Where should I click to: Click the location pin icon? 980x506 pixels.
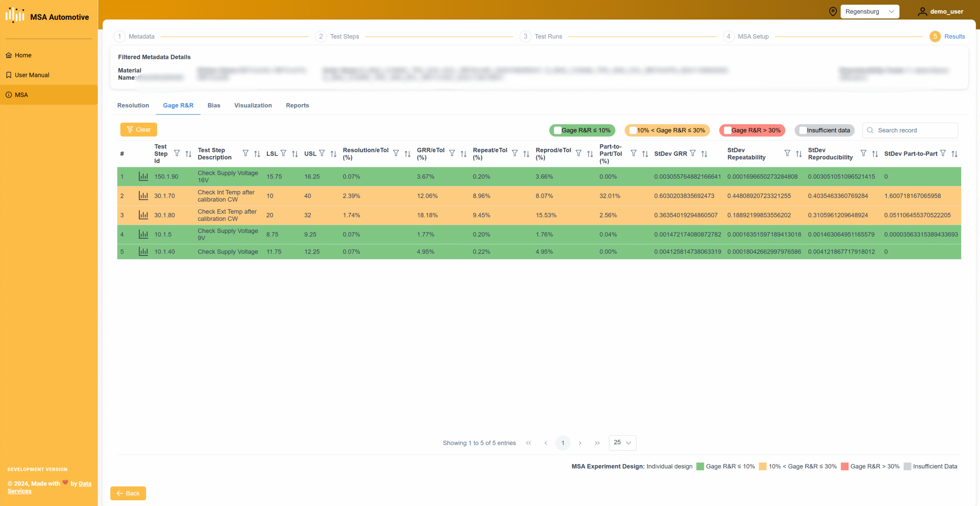(x=833, y=11)
